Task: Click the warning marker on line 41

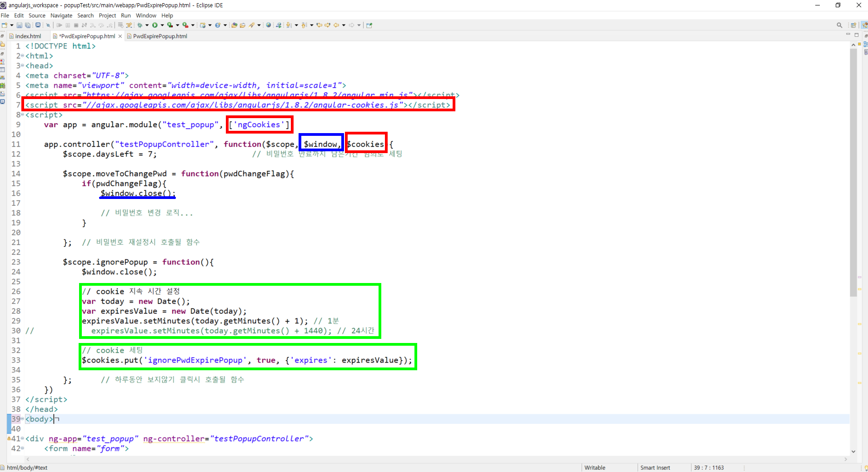Action: (x=9, y=438)
